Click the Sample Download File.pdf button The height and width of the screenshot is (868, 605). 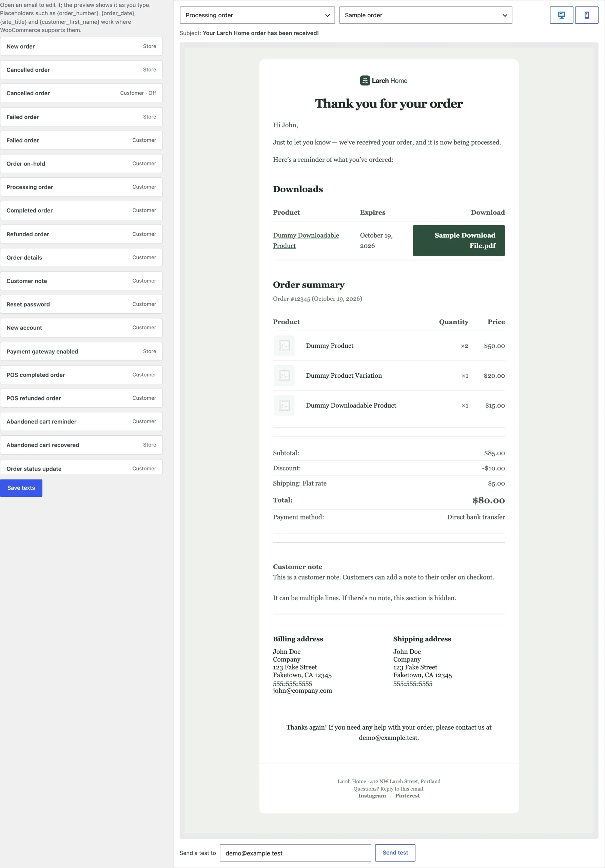[x=458, y=240]
